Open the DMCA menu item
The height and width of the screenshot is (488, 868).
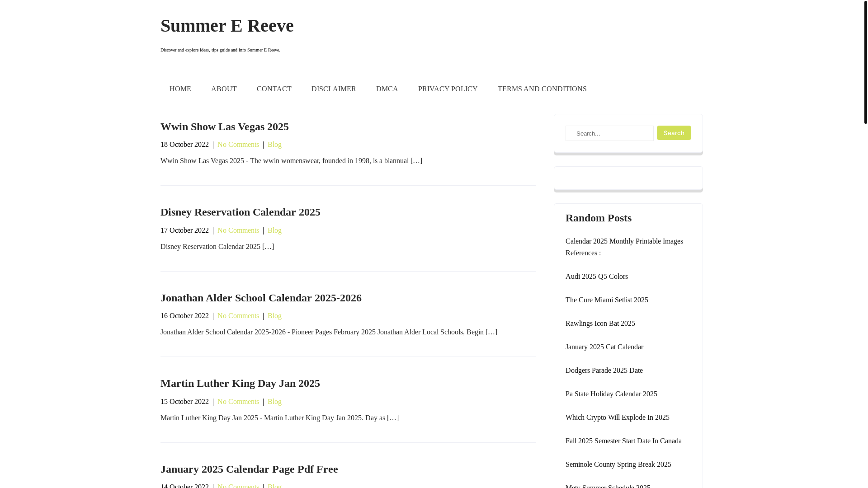(x=387, y=89)
